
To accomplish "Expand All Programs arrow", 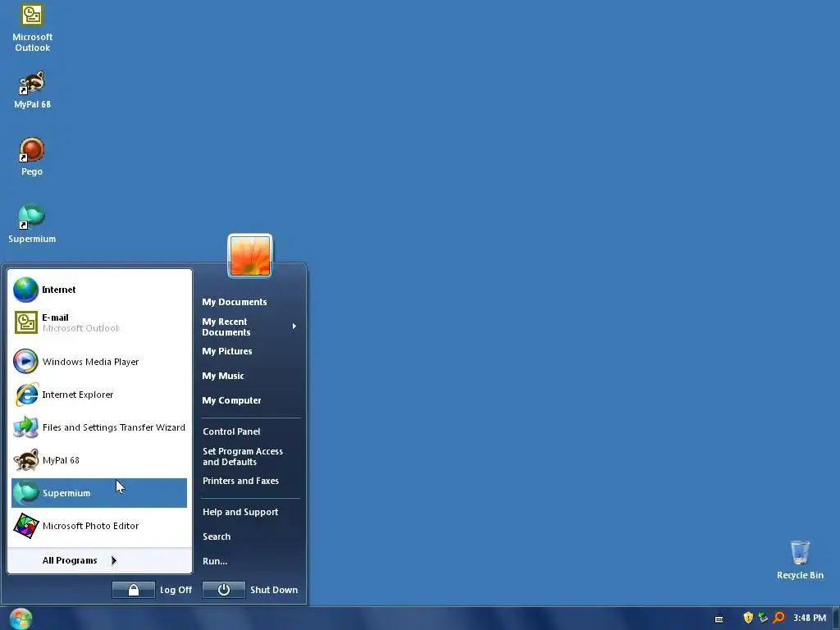I will (113, 560).
